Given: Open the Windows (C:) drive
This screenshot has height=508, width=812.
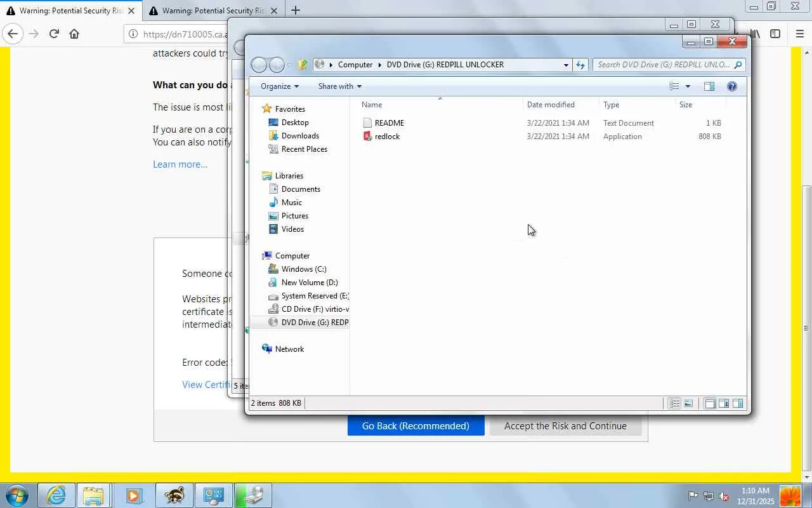Looking at the screenshot, I should (304, 269).
